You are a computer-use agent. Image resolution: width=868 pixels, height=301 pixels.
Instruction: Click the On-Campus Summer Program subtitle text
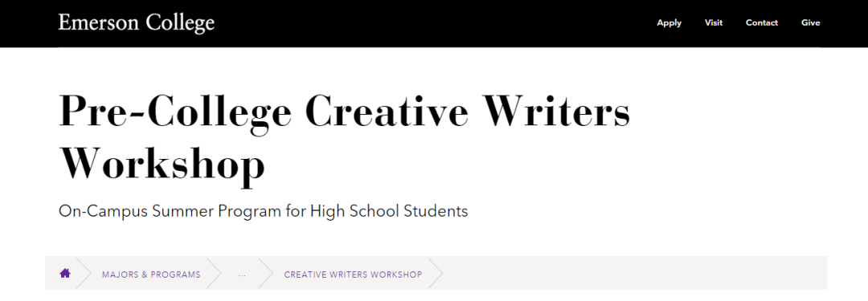[x=264, y=211]
